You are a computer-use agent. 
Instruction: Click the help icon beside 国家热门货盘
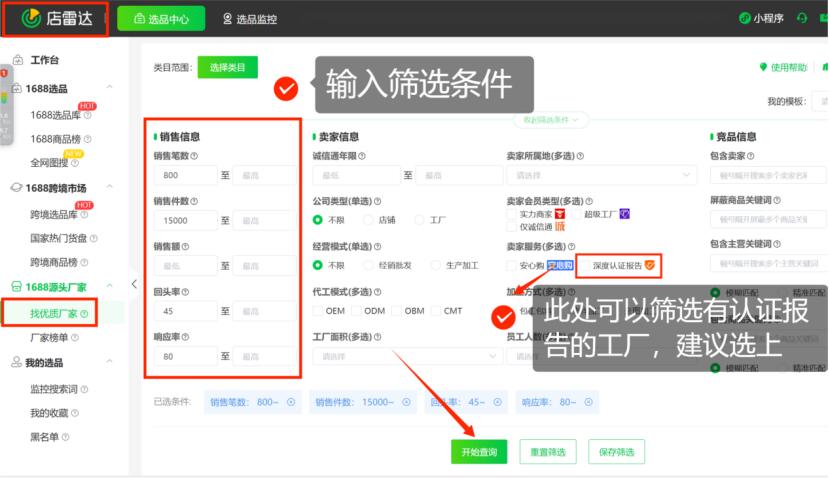(x=94, y=238)
